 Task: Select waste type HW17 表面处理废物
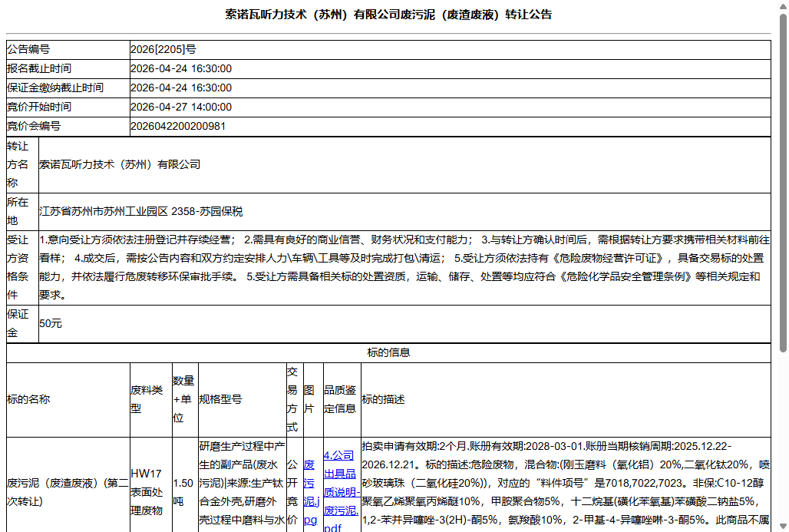[x=147, y=492]
